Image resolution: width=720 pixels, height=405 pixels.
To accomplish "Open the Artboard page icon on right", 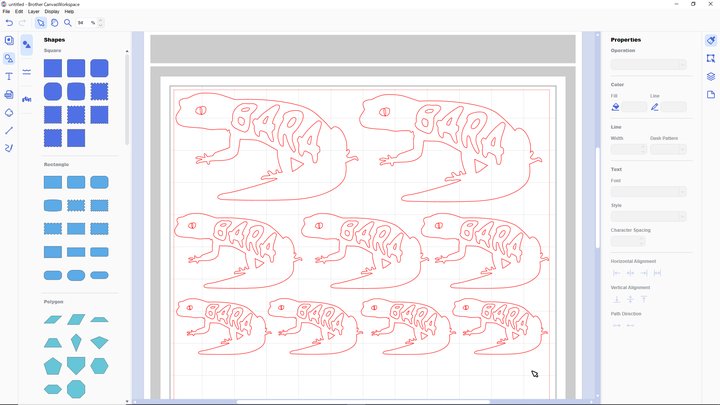I will tap(711, 95).
